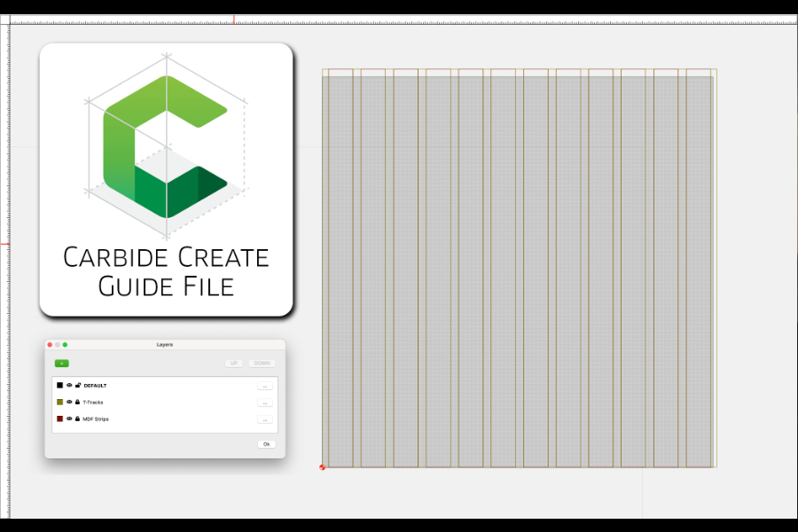The height and width of the screenshot is (532, 798).
Task: Select the T-Tracks layer name
Action: [93, 403]
